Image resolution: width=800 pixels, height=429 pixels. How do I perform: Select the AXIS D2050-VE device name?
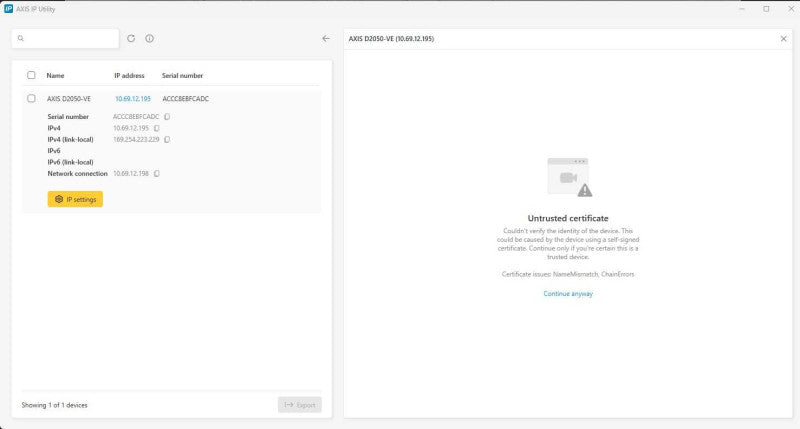[x=69, y=99]
